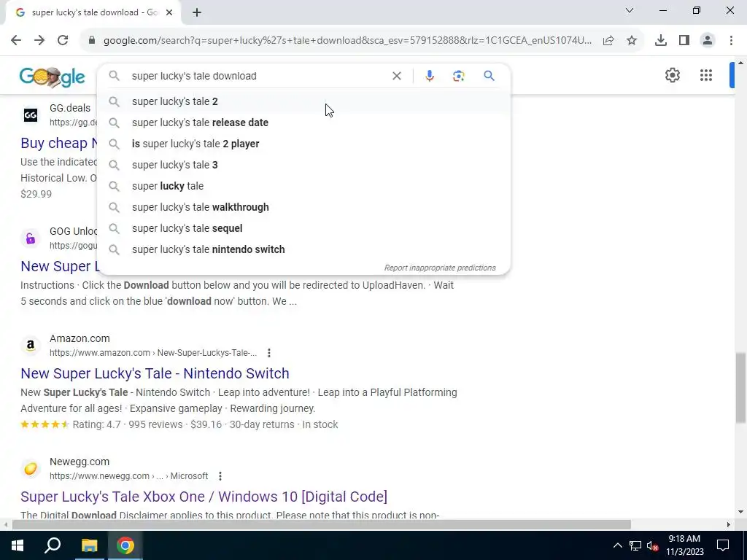Screen dimensions: 747x560
Task: Open network status tray icon
Action: 635,545
